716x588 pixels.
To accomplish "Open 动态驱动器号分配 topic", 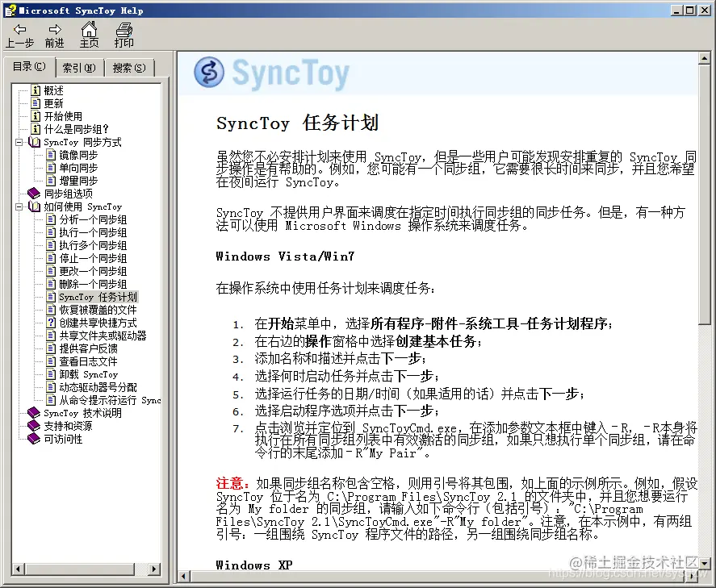I will (98, 387).
